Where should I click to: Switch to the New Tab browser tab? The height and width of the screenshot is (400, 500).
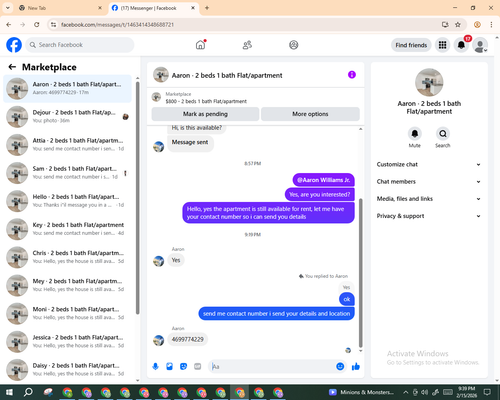60,8
